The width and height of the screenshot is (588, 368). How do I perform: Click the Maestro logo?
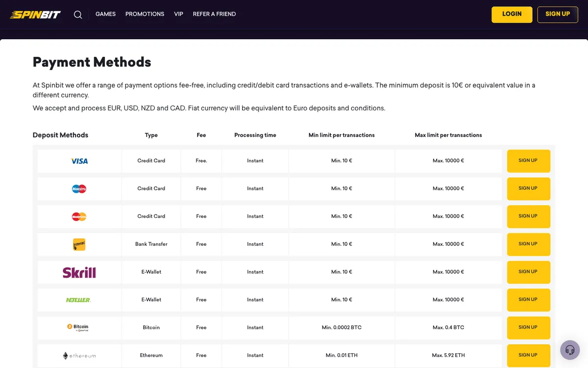click(x=79, y=188)
